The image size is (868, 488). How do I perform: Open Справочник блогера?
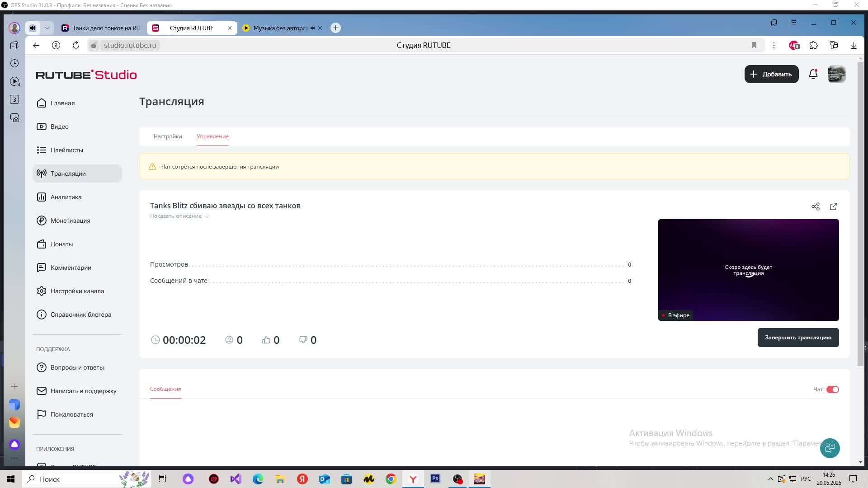point(77,314)
